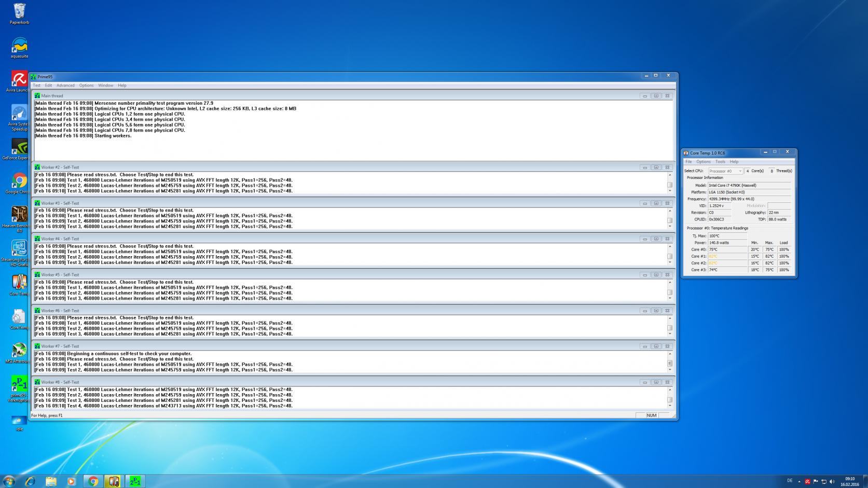This screenshot has width=868, height=488.
Task: Click the Prime95 title bar icon
Action: [x=33, y=77]
